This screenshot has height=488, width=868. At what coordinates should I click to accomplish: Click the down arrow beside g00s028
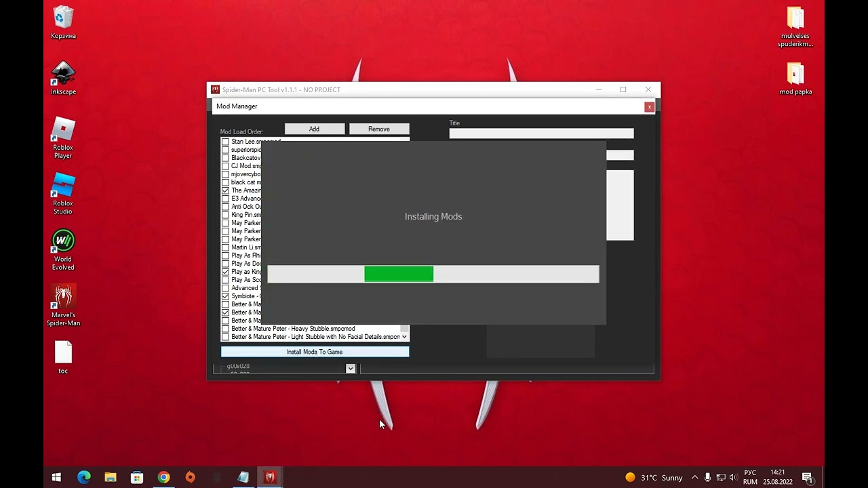click(x=351, y=369)
